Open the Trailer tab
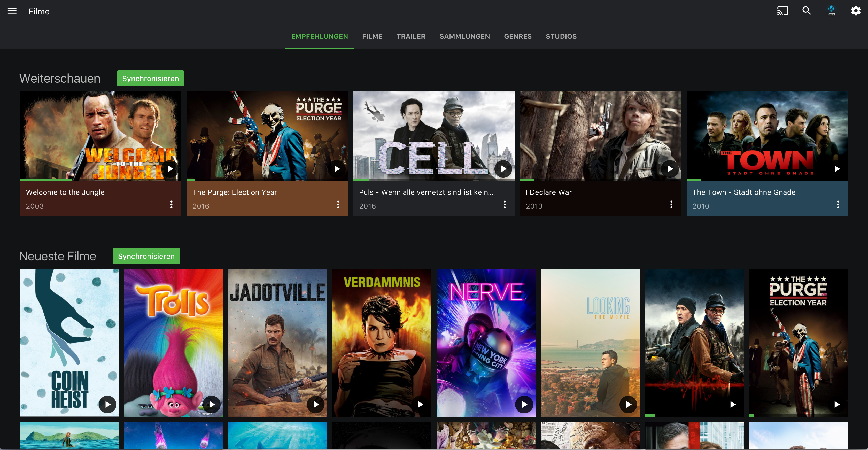The image size is (868, 450). (411, 36)
